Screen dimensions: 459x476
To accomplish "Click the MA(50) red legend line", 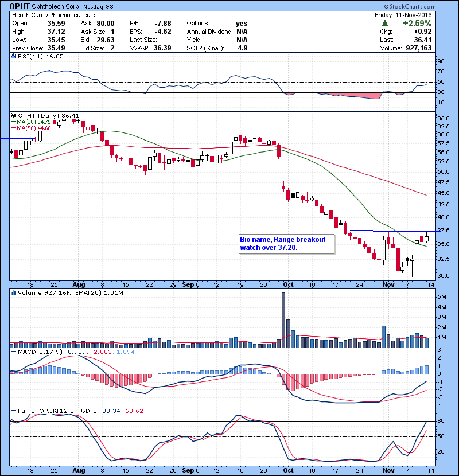I will click(14, 128).
